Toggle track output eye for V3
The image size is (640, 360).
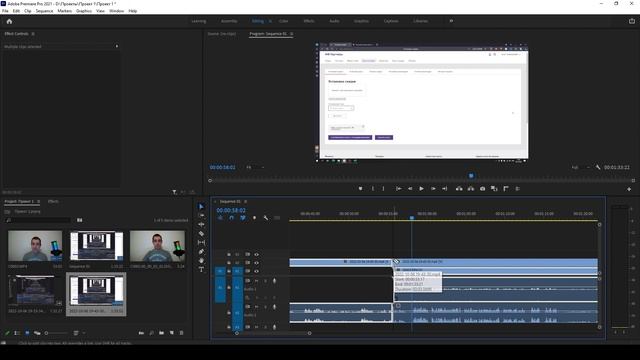click(256, 254)
